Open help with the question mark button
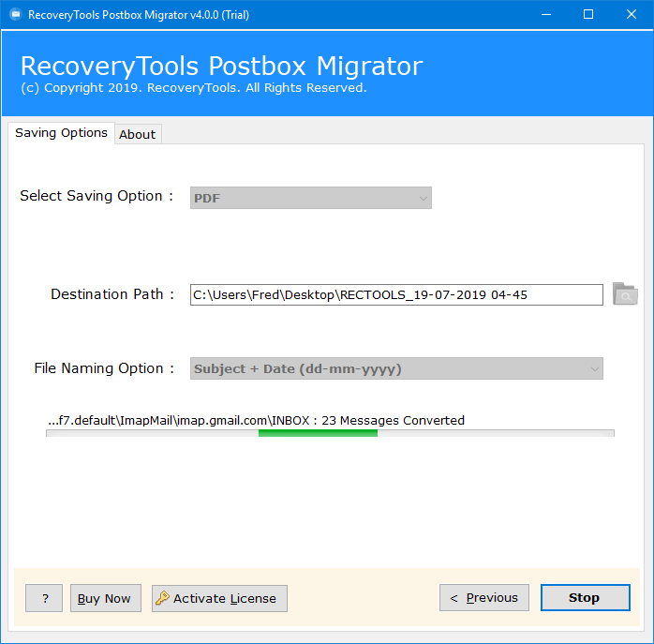Screen dimensions: 654x644 pos(44,598)
